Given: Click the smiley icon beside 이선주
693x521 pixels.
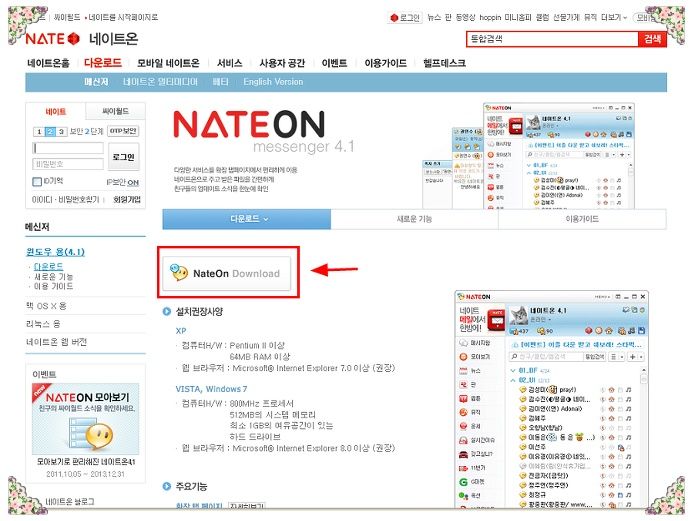Looking at the screenshot, I should click(x=522, y=447).
